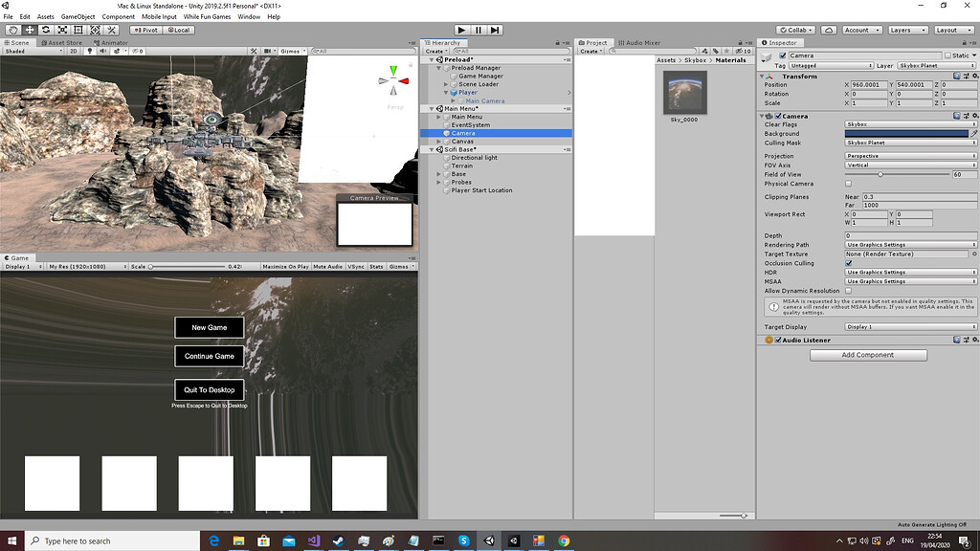Image resolution: width=980 pixels, height=551 pixels.
Task: Select the Rect Transform tool
Action: (x=78, y=30)
